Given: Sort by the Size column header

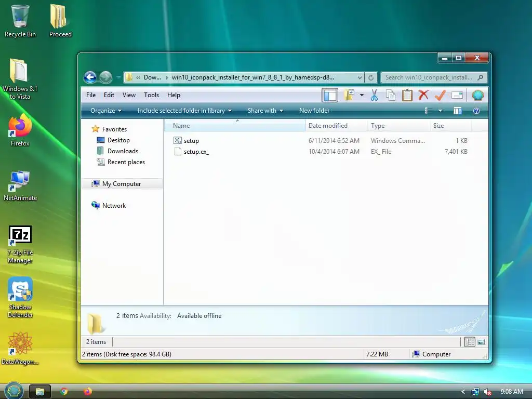Looking at the screenshot, I should click(x=450, y=126).
